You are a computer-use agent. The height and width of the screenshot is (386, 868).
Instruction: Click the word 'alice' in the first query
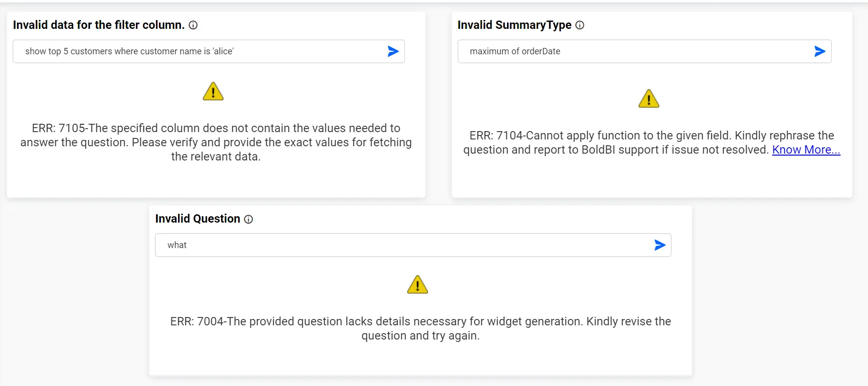[x=223, y=51]
